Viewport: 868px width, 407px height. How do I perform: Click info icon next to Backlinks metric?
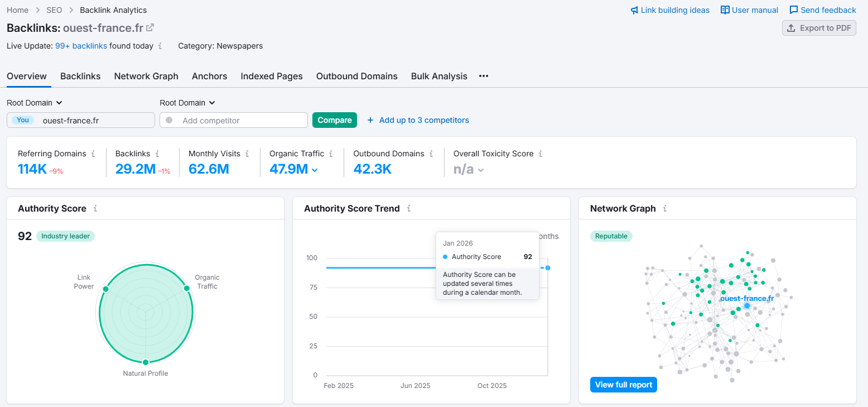[x=157, y=154]
